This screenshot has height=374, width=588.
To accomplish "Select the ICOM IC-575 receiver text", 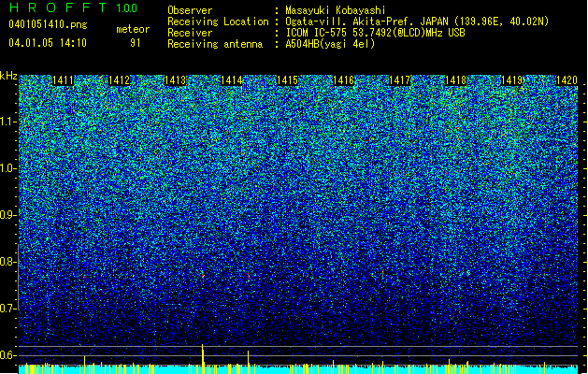I will 375,33.
